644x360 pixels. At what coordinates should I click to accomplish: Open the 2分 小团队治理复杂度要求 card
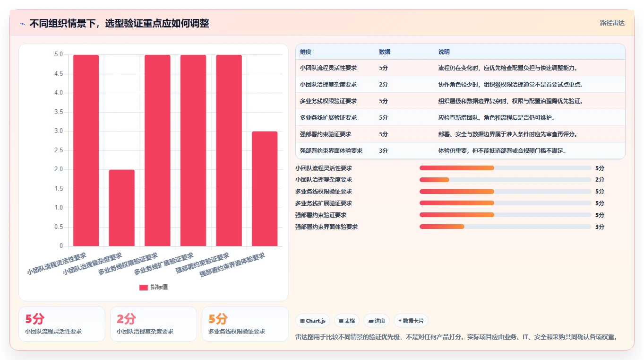point(154,324)
